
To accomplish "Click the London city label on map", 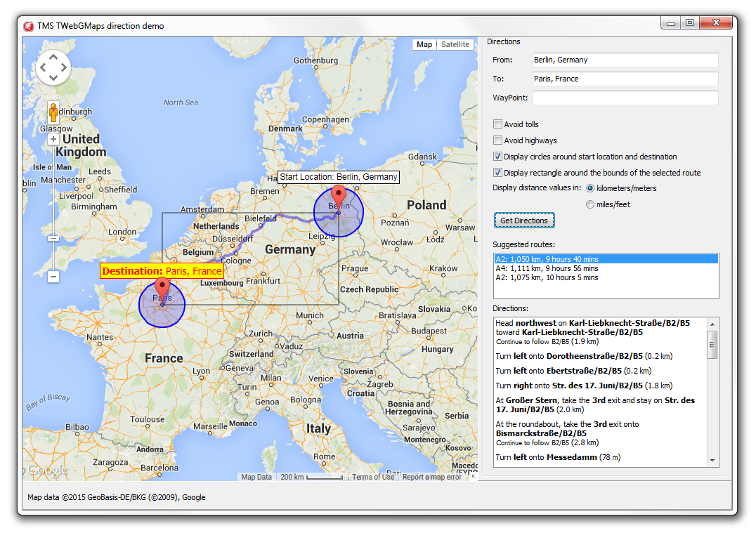I will click(122, 232).
